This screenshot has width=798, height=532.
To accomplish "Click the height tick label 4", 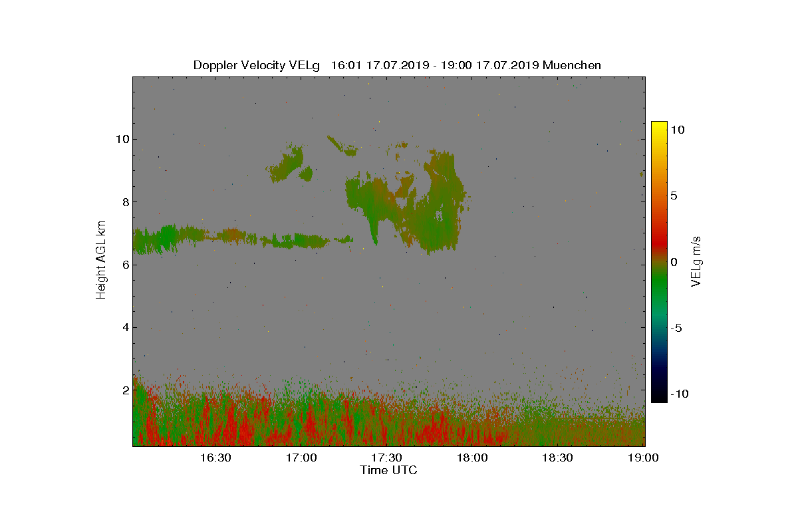I will point(126,327).
